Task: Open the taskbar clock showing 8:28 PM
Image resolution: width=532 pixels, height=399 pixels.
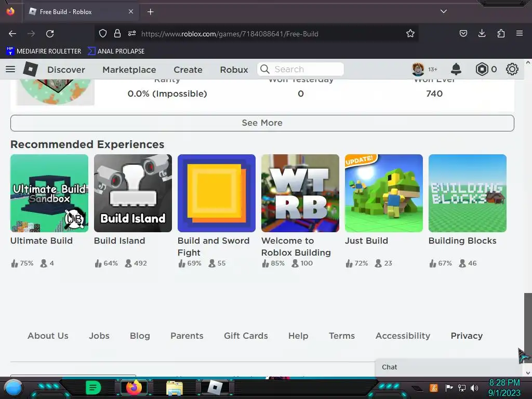Action: pos(504,388)
